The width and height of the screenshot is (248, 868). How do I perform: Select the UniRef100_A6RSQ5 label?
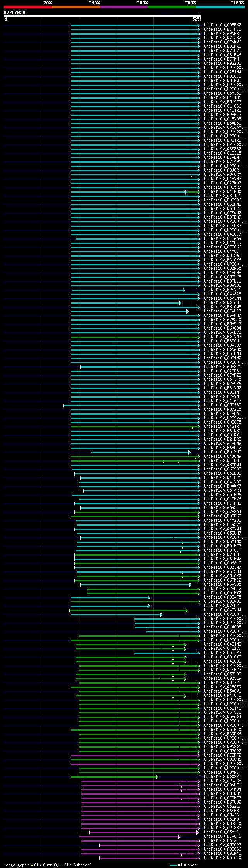click(222, 585)
